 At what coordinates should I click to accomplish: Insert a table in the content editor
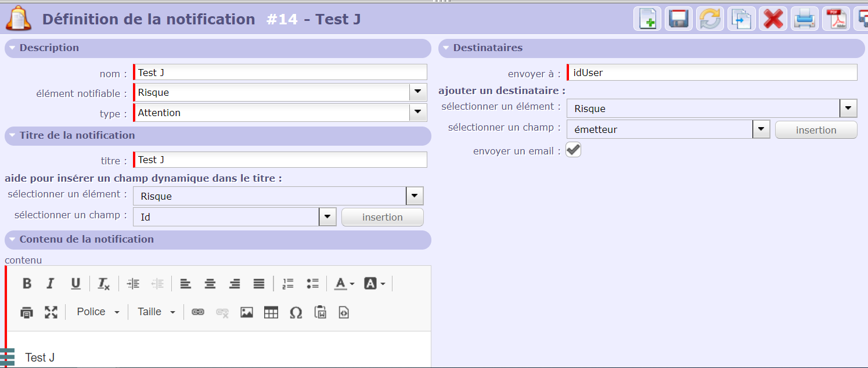tap(271, 312)
